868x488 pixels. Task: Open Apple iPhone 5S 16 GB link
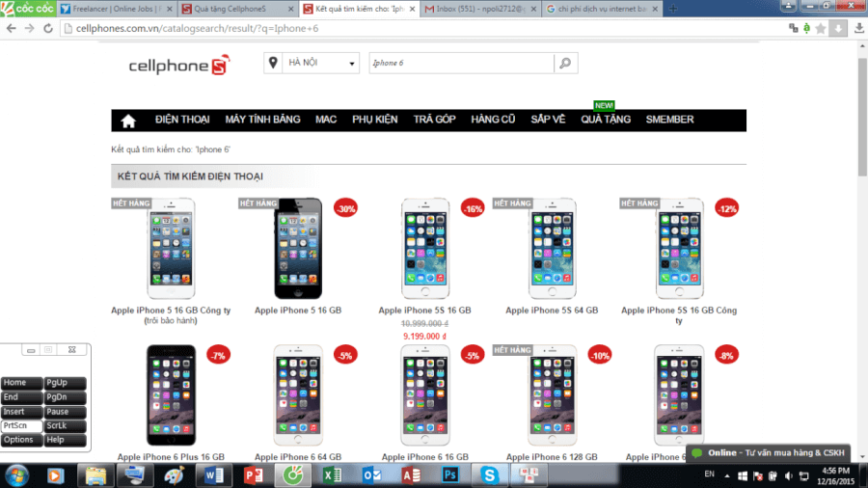click(x=424, y=311)
